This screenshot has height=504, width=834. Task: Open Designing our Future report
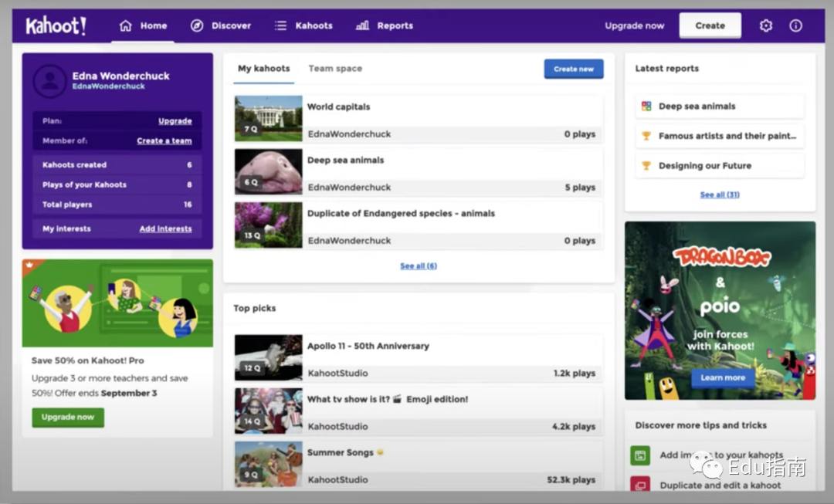[x=720, y=165]
